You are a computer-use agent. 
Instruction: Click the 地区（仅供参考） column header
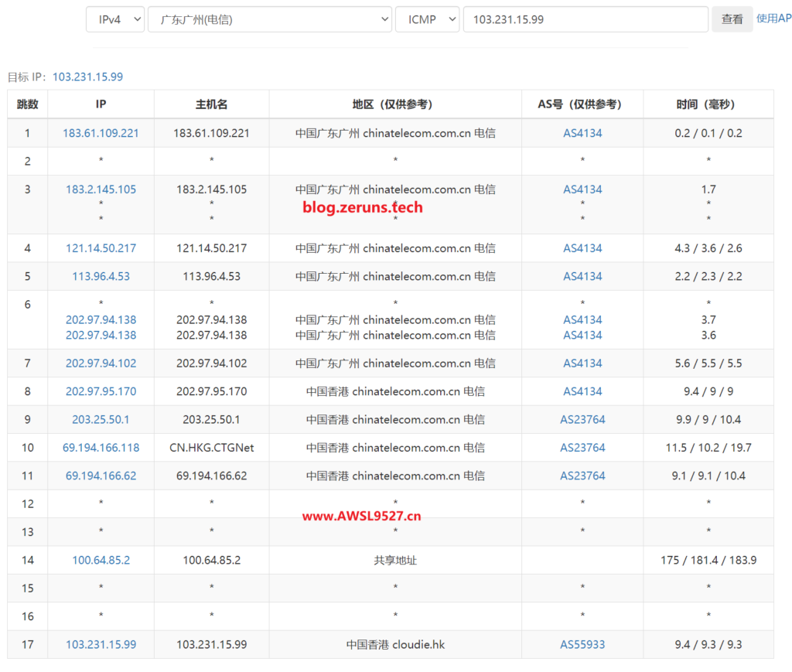395,104
